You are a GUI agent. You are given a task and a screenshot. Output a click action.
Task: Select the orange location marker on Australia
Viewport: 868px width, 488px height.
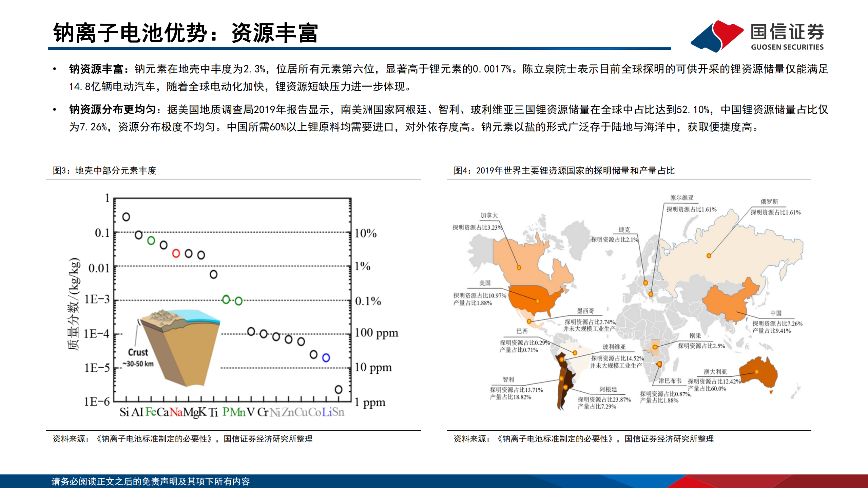(756, 372)
